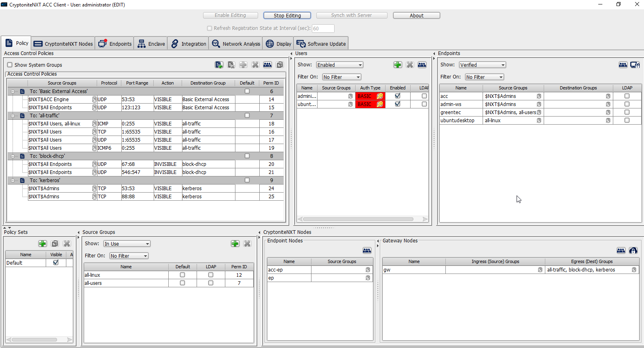This screenshot has width=644, height=348.
Task: Open source groups editor for acc endpoint
Action: [x=539, y=96]
